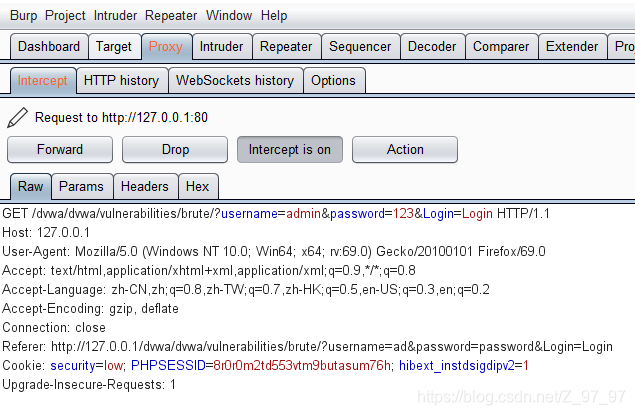Select the Intercept sub-tab
Viewport: 635px width, 415px height.
tap(43, 81)
